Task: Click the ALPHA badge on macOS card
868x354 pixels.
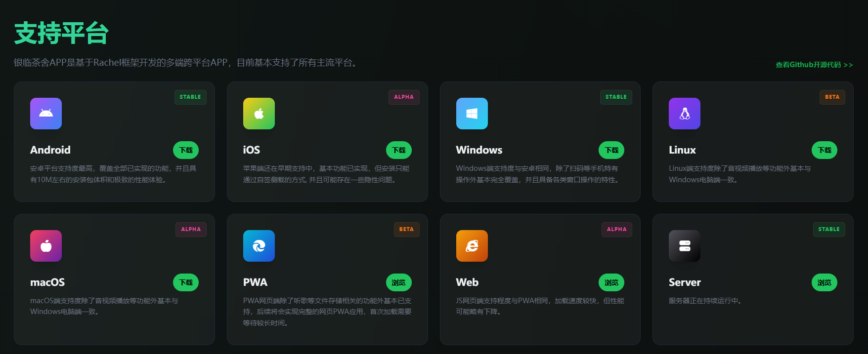Action: tap(191, 230)
